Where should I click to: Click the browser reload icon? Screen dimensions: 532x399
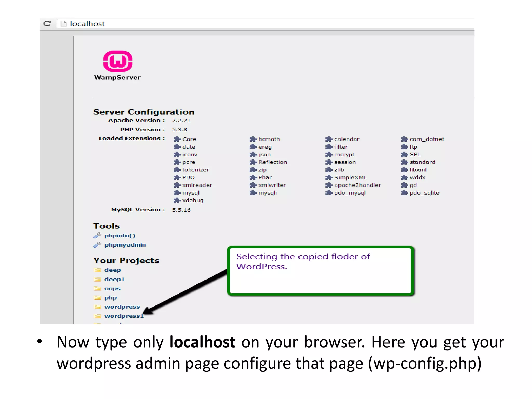tap(47, 24)
